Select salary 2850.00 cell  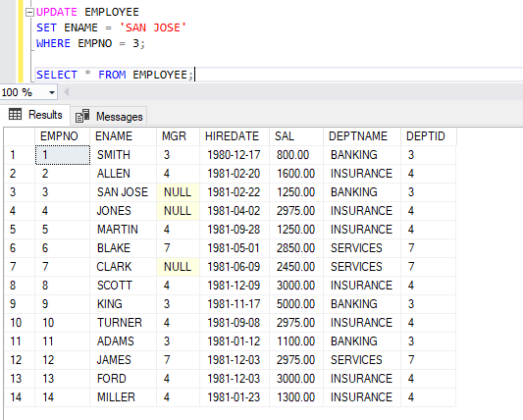[296, 248]
